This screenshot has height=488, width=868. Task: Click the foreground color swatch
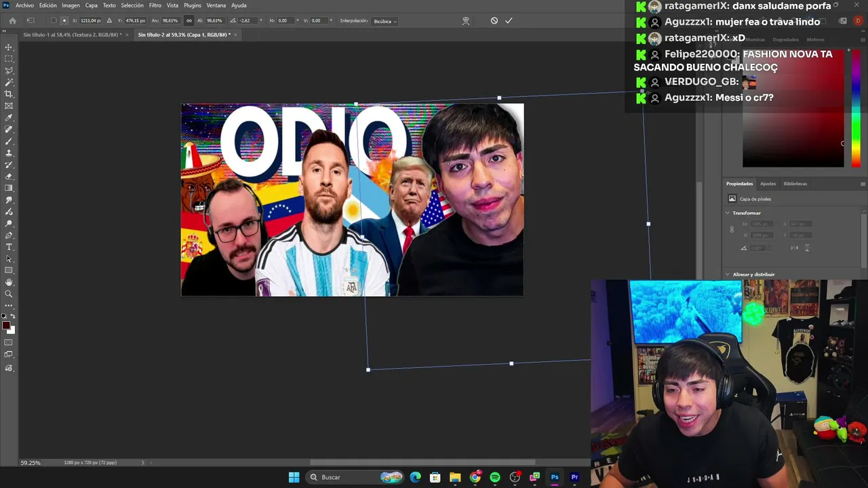(6, 326)
